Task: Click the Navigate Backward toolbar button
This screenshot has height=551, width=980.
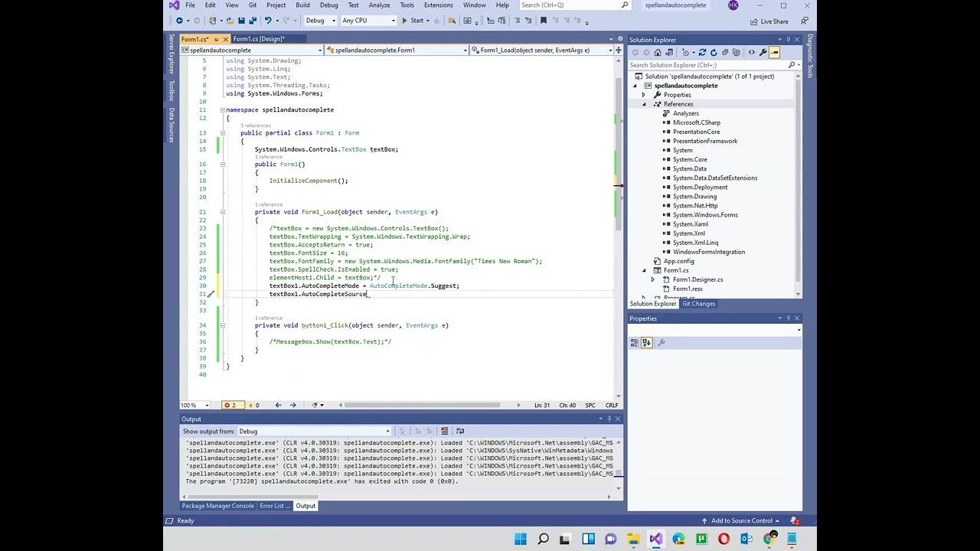Action: tap(179, 21)
